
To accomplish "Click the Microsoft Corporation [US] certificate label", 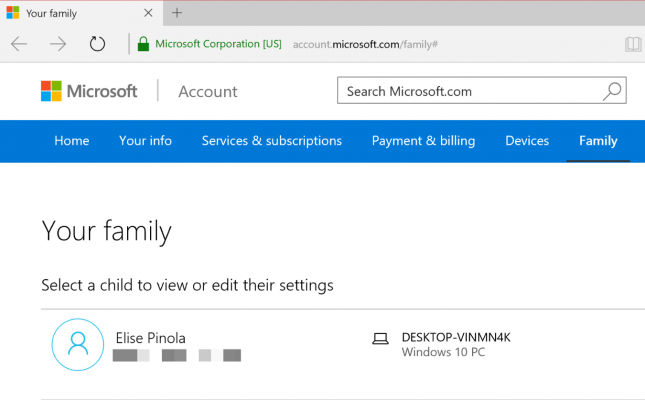I will click(218, 44).
